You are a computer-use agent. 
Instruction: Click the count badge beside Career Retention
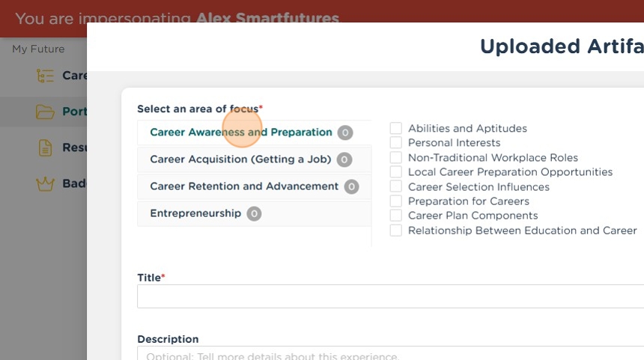(x=351, y=186)
